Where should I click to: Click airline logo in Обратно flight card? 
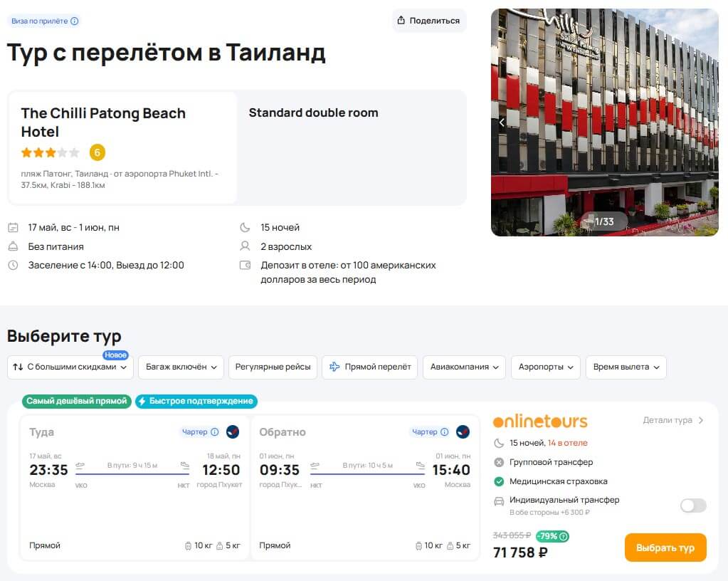coord(463,432)
